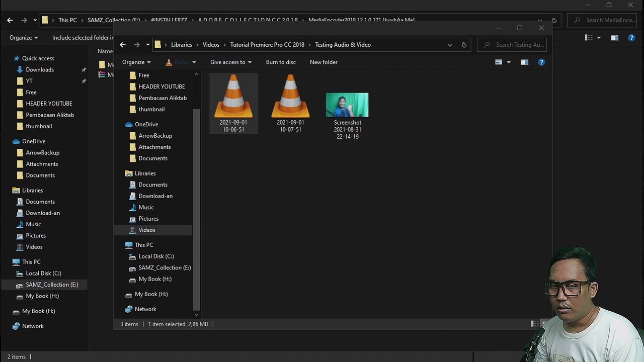Open Help in the MediaEncoder window

631,38
